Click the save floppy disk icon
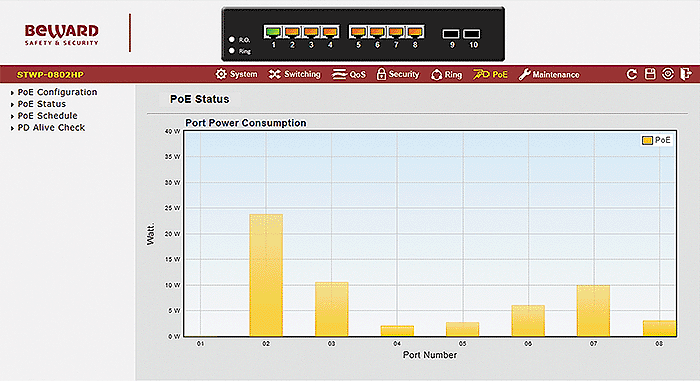 pyautogui.click(x=650, y=74)
